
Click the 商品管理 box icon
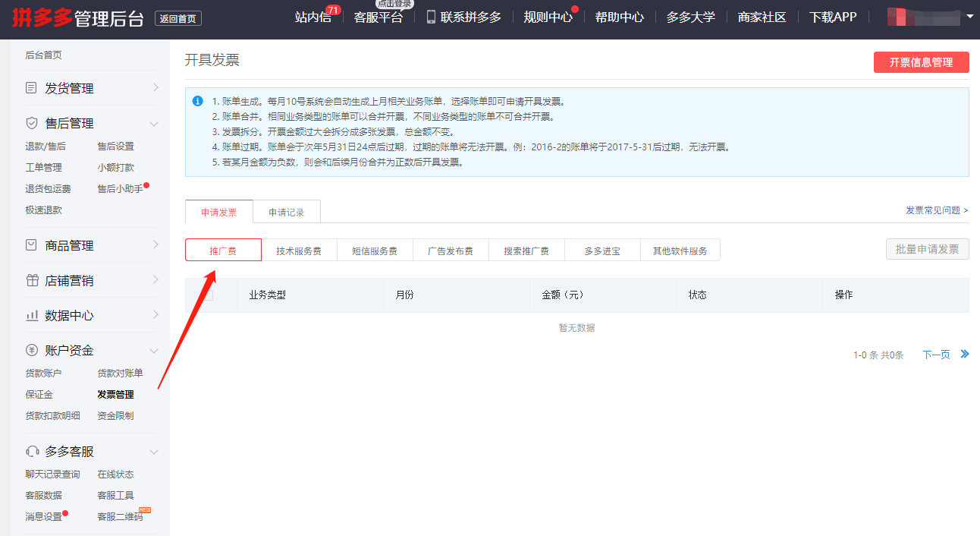[31, 245]
